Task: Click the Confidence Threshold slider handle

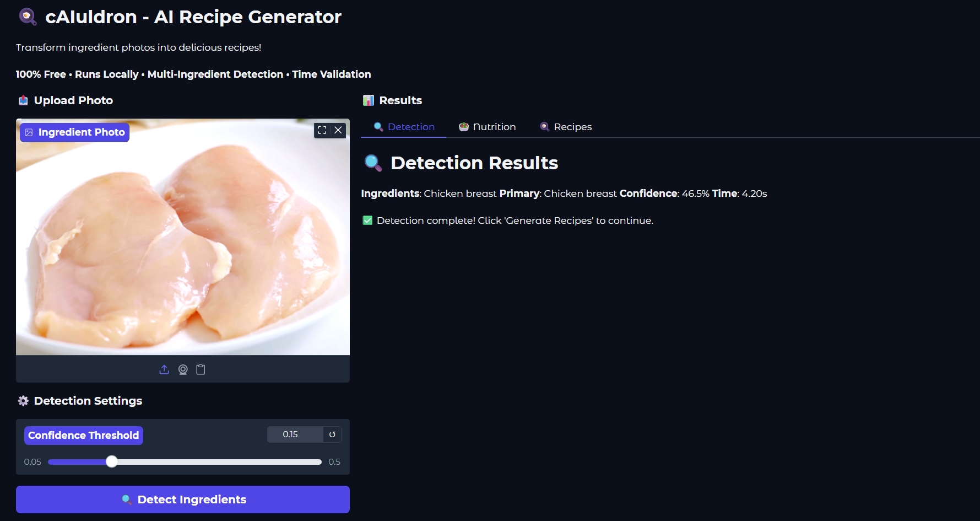Action: click(x=112, y=462)
